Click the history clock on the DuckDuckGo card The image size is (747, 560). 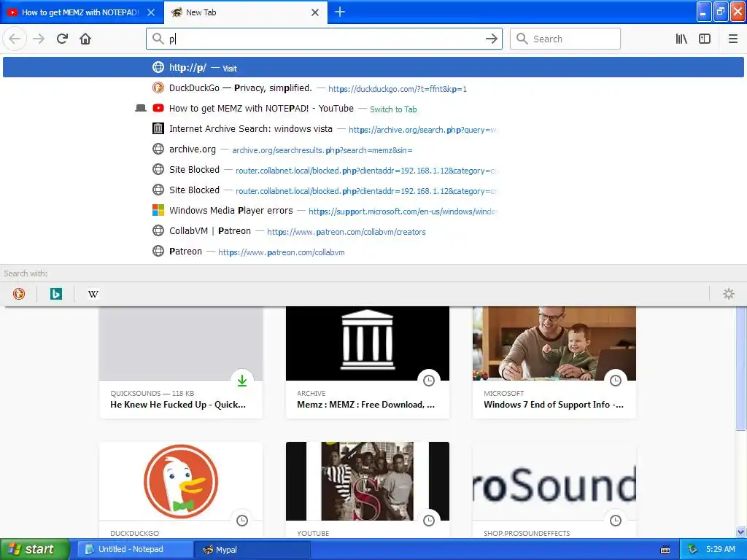coord(242,520)
